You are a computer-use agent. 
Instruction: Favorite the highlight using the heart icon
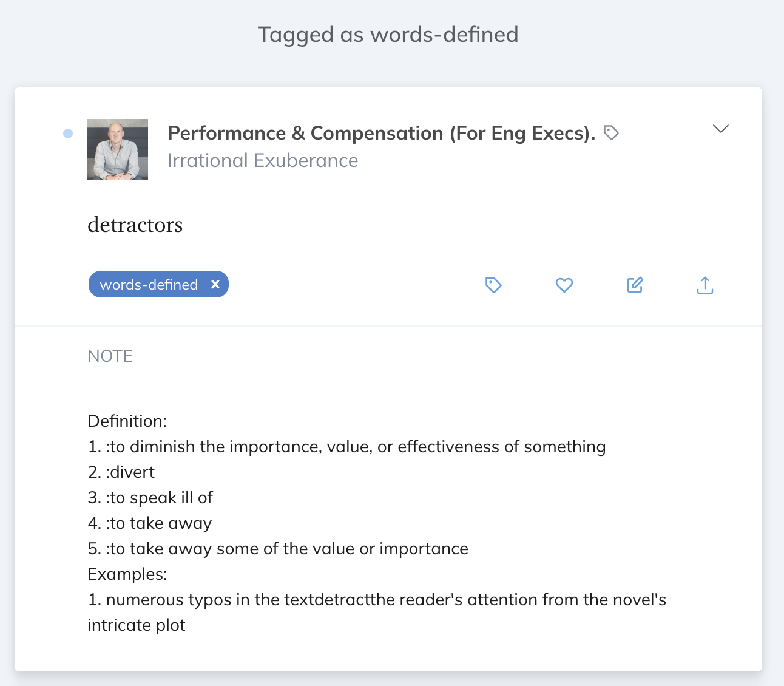(x=564, y=285)
